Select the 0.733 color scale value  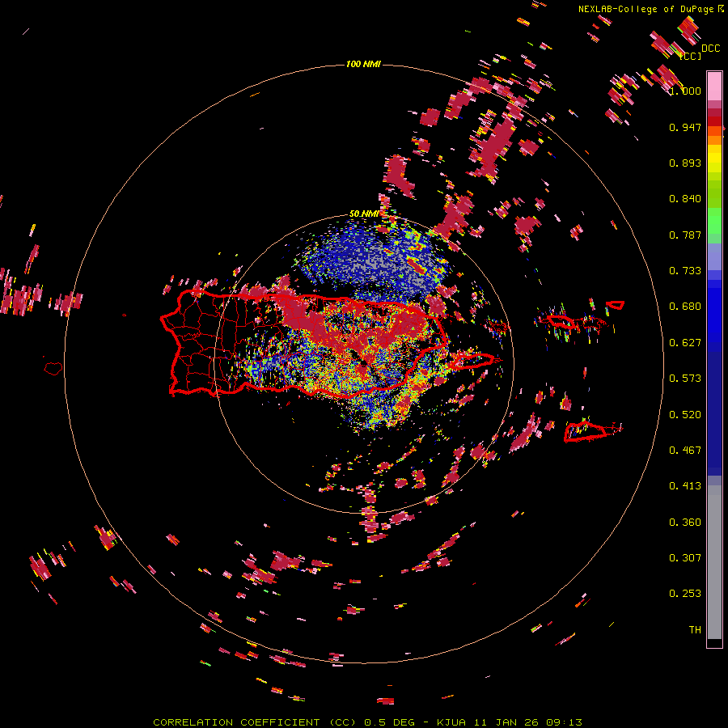tap(685, 271)
